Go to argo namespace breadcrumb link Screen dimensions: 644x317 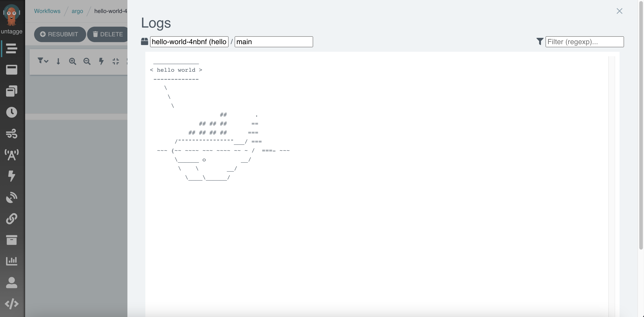(x=77, y=11)
